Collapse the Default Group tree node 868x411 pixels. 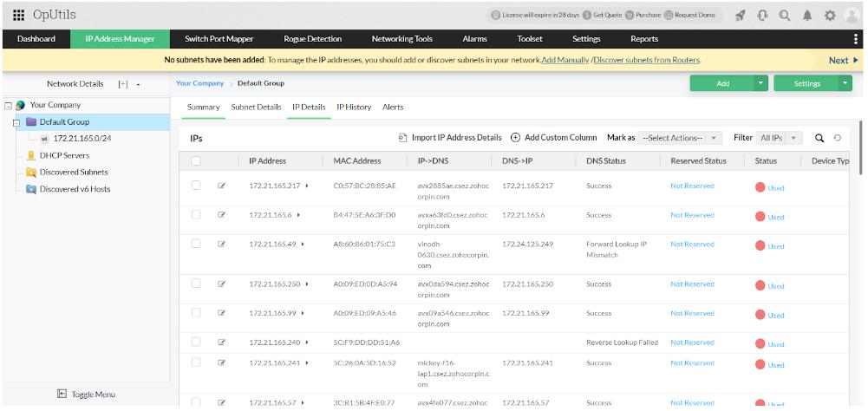click(x=16, y=122)
